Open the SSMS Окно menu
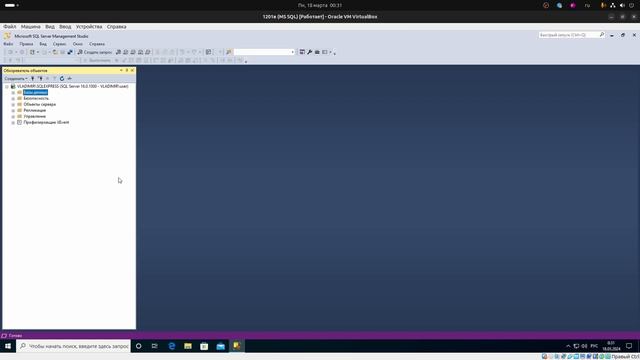 tap(78, 44)
